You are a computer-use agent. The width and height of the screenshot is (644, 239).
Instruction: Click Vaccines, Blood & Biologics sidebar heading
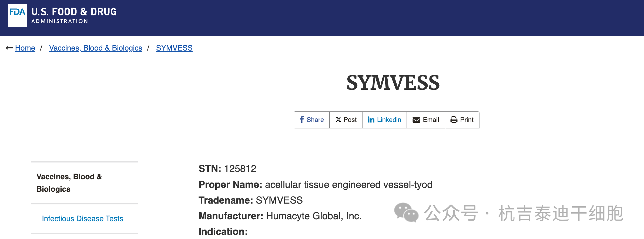click(x=69, y=182)
